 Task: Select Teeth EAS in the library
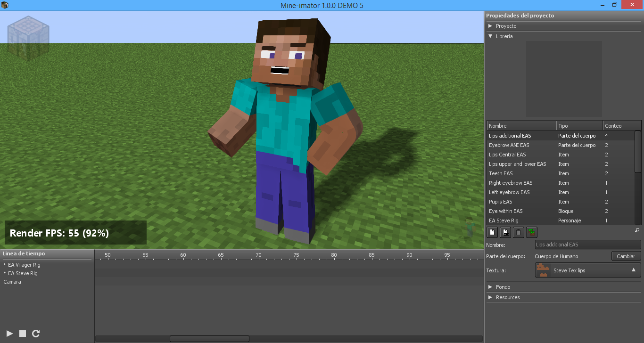pos(561,173)
